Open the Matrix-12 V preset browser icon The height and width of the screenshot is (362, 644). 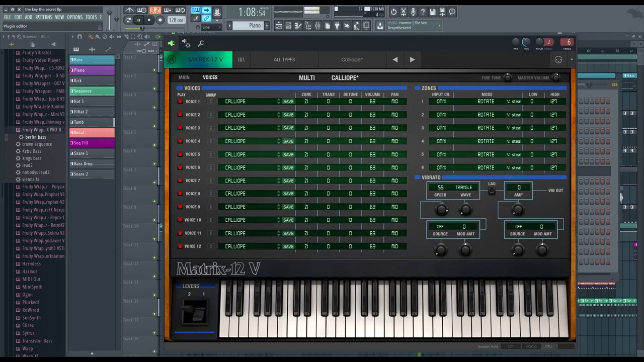pyautogui.click(x=242, y=60)
